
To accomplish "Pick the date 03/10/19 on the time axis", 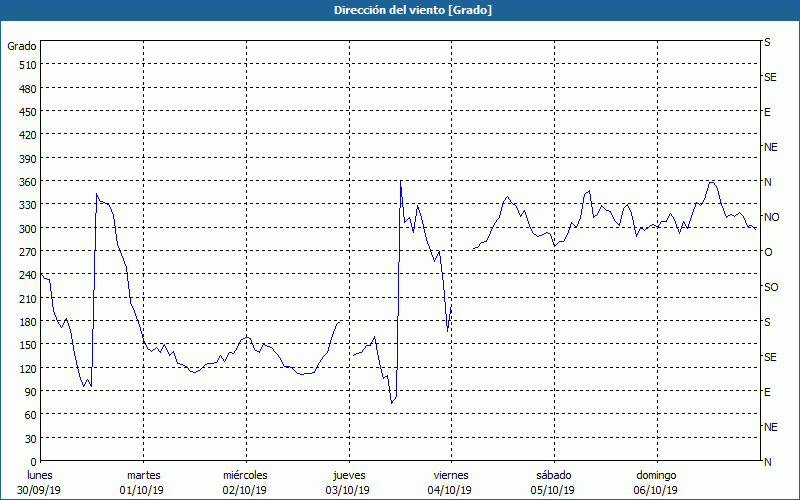I will [347, 490].
